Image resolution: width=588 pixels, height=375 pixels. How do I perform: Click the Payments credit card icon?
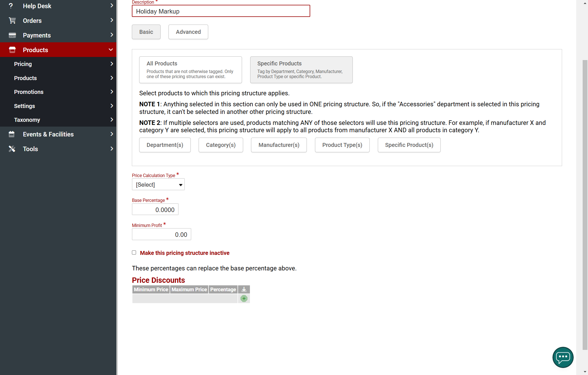pos(12,35)
